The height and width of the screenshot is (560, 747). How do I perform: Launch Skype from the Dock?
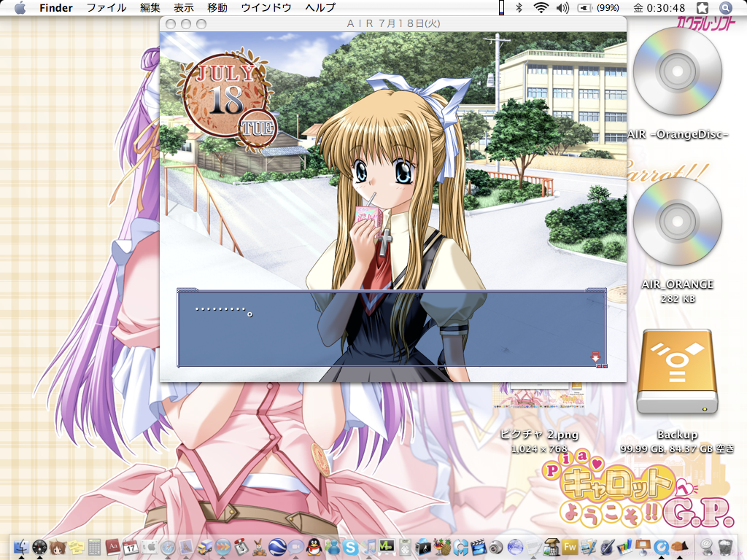pyautogui.click(x=350, y=547)
